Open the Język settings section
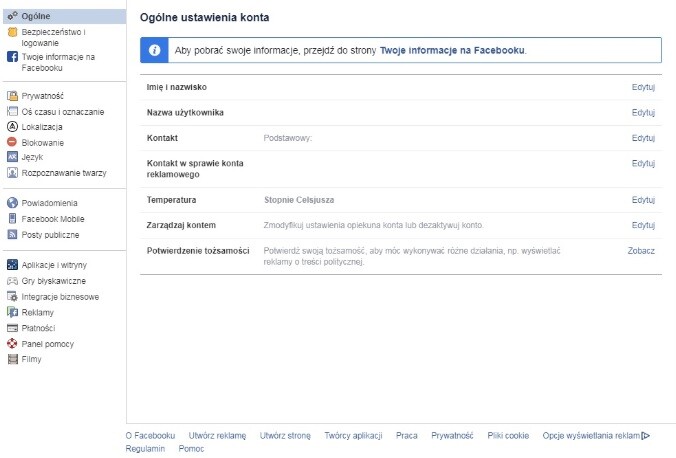The width and height of the screenshot is (676, 458). (x=31, y=157)
